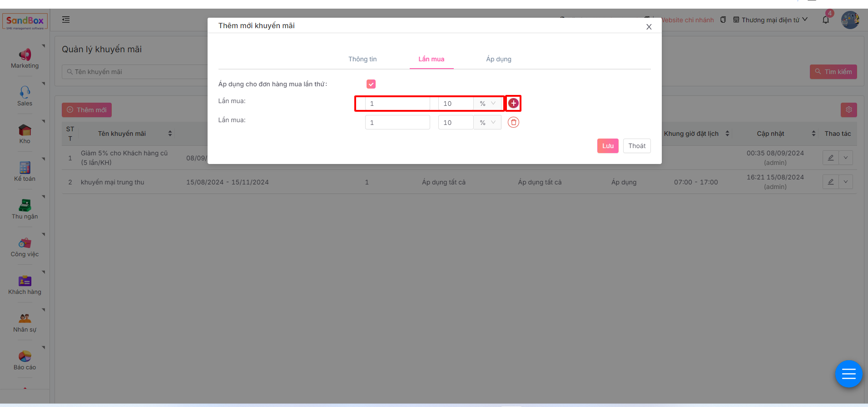Image resolution: width=868 pixels, height=407 pixels.
Task: Click the Thoát exit button
Action: coord(636,146)
